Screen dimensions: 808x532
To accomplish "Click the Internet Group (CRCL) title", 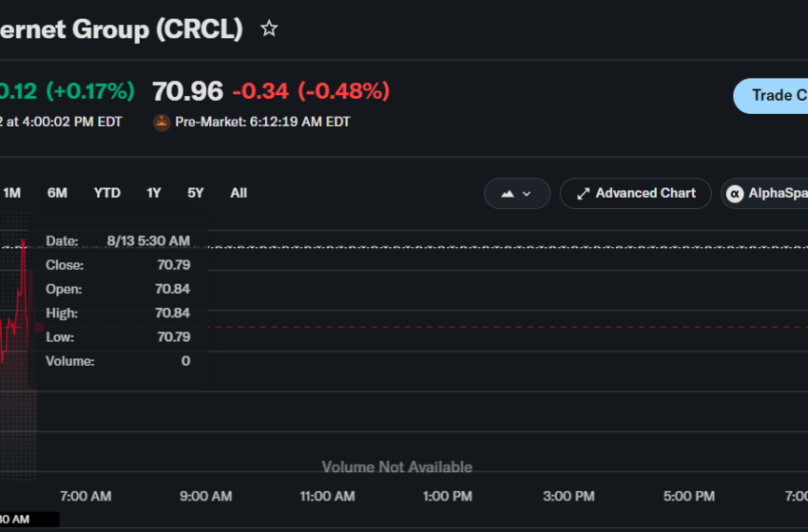I will tap(121, 28).
